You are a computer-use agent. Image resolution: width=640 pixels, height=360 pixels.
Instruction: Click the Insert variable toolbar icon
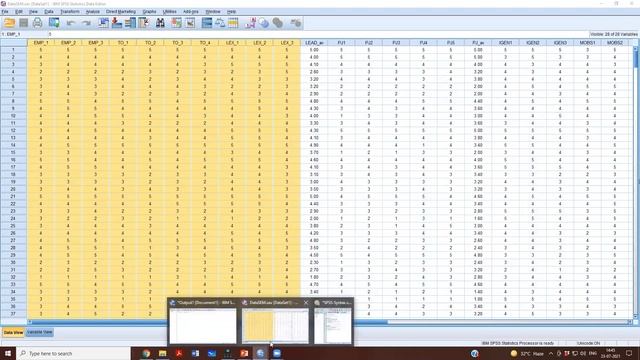click(x=190, y=23)
